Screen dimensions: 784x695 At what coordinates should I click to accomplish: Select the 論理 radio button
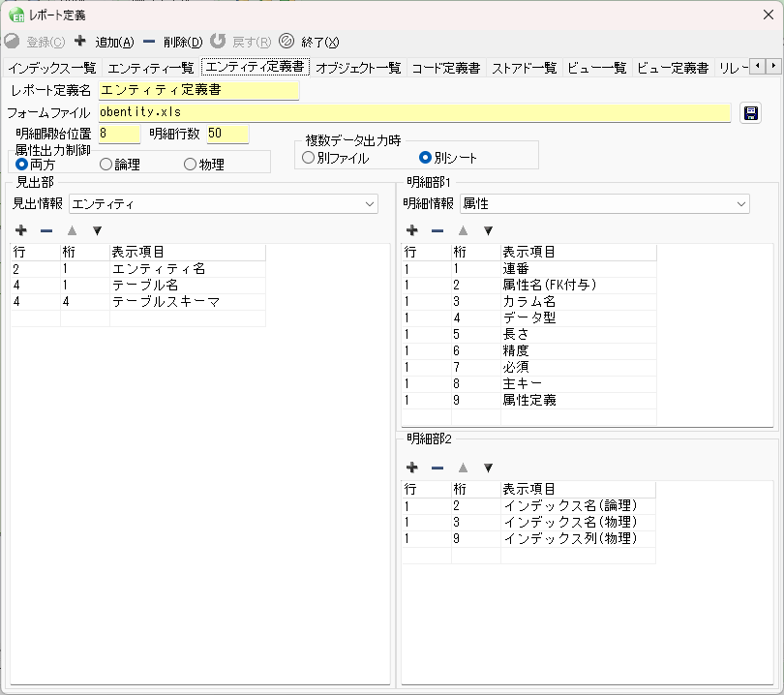click(x=106, y=164)
